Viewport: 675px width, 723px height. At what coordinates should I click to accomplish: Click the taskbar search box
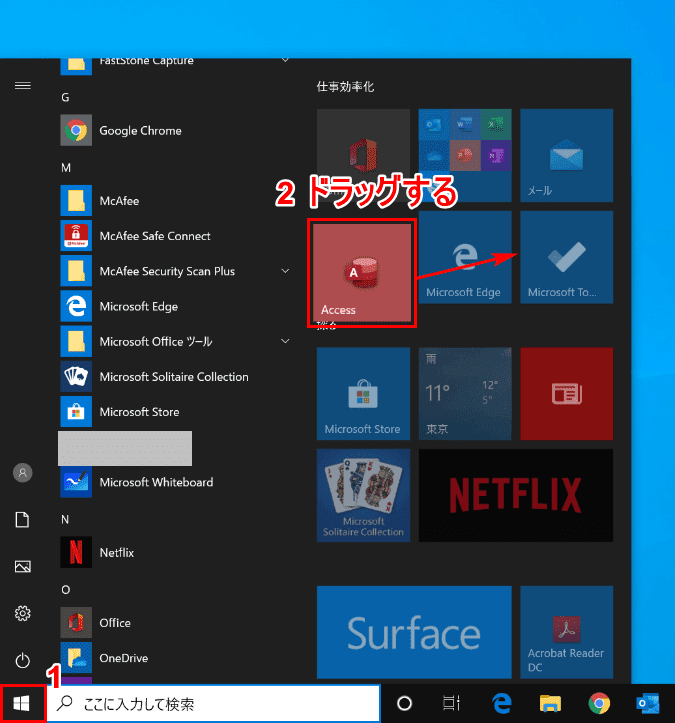click(x=214, y=704)
